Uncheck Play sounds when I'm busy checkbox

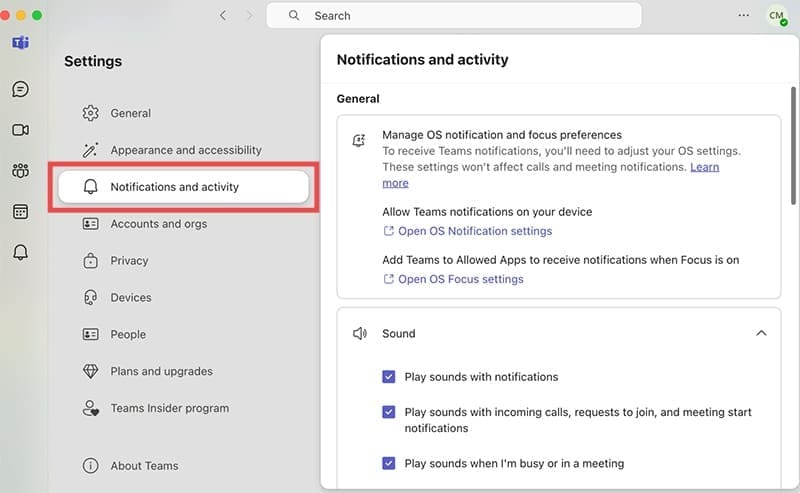389,463
